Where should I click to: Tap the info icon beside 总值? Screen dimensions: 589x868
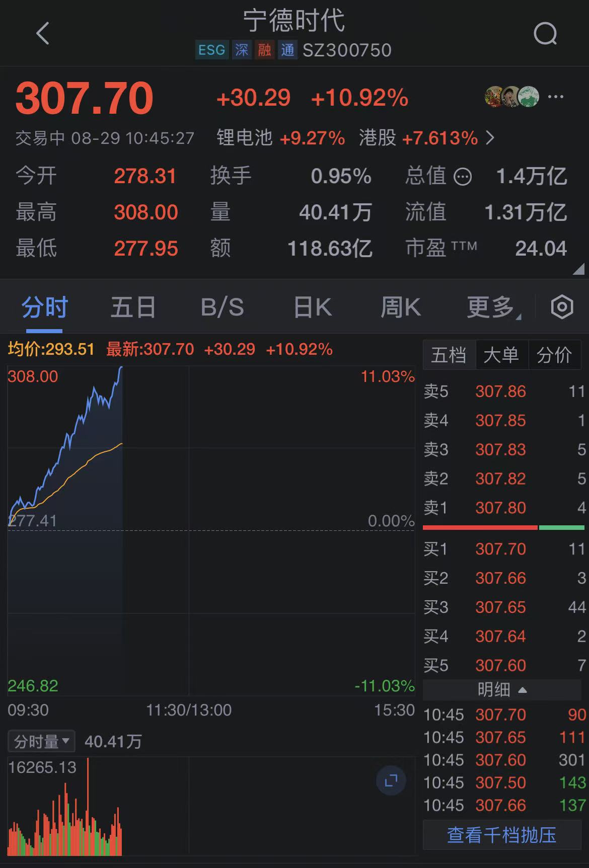pyautogui.click(x=463, y=177)
